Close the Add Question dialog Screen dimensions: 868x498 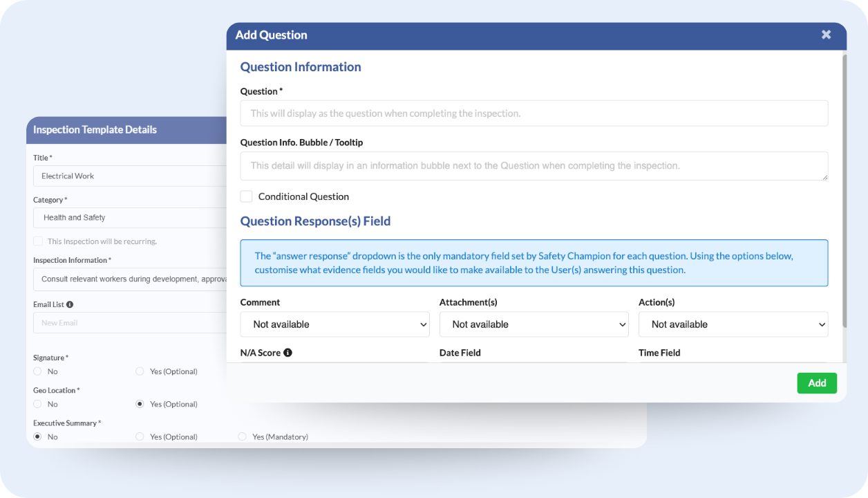[826, 35]
